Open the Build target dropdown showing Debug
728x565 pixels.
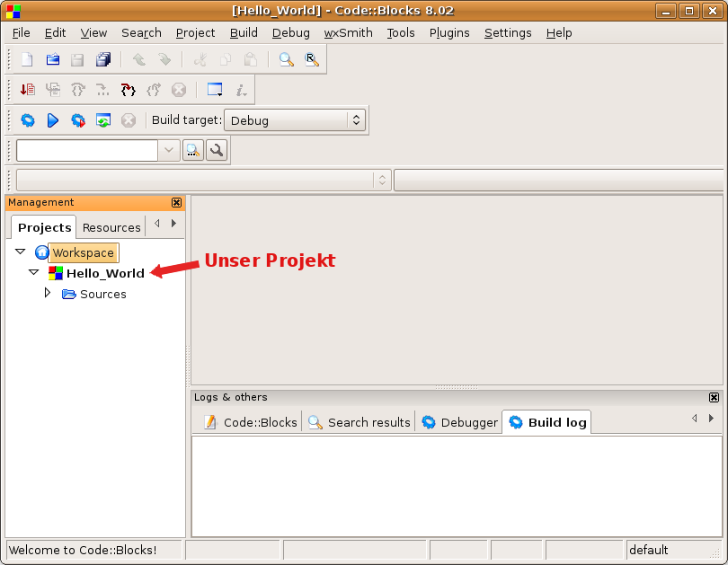click(295, 119)
